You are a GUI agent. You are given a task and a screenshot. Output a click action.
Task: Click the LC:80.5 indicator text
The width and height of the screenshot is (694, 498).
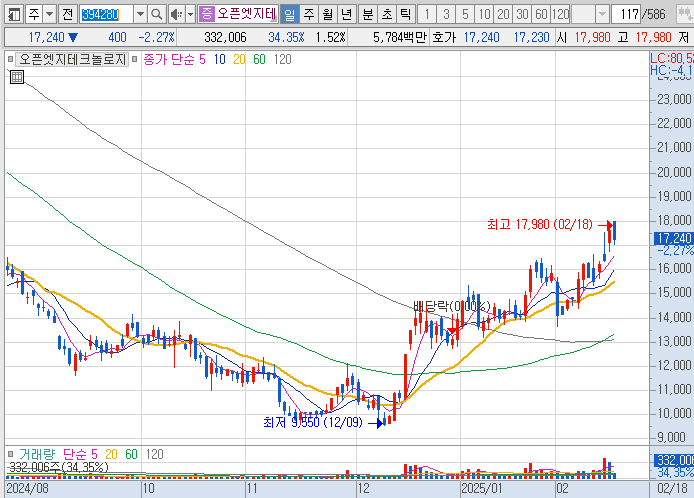coord(671,58)
